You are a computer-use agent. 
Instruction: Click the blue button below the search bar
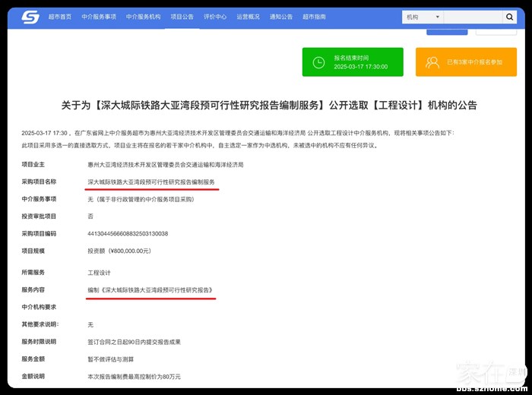[x=447, y=31]
